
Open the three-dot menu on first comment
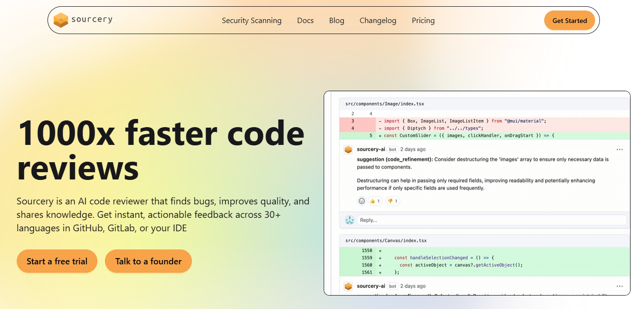[x=620, y=150]
